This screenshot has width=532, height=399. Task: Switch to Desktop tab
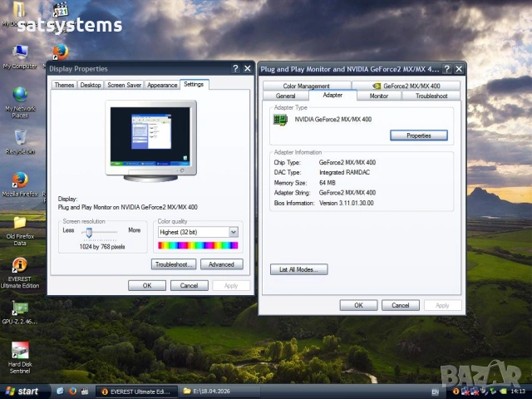[91, 85]
